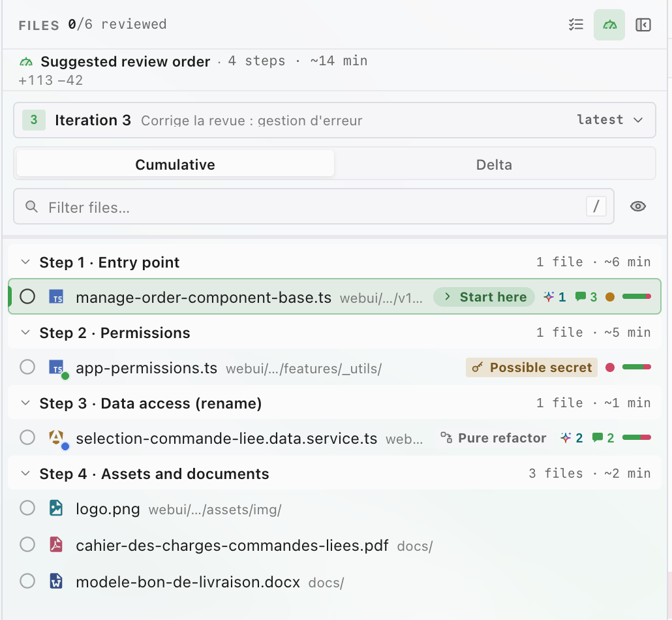Click the '+113 −42' change summary text
672x620 pixels.
click(51, 80)
